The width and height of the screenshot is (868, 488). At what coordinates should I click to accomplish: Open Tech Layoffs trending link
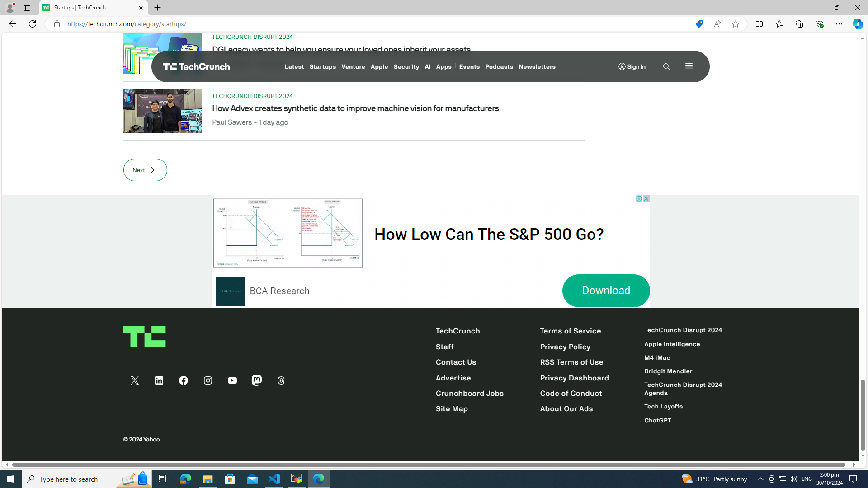(664, 406)
